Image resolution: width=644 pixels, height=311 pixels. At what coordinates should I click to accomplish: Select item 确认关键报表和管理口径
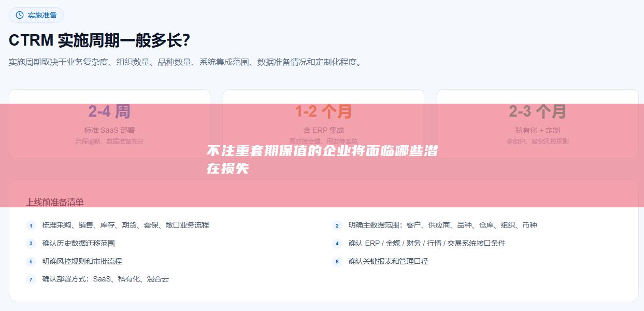point(389,261)
